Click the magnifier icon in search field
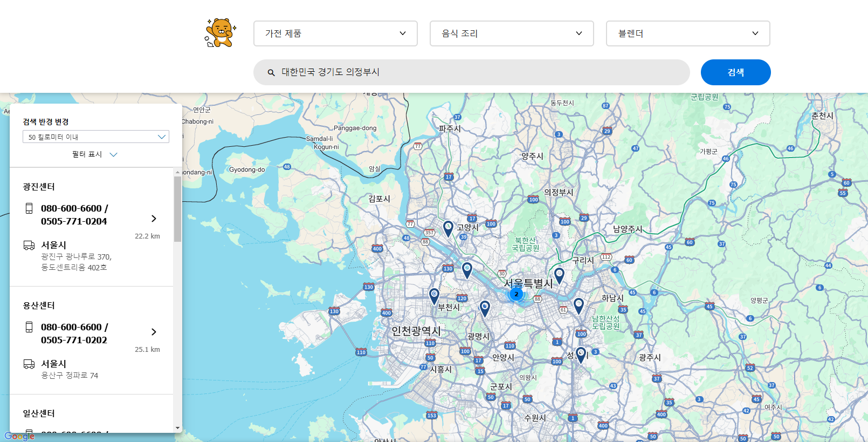The height and width of the screenshot is (442, 868). [271, 72]
